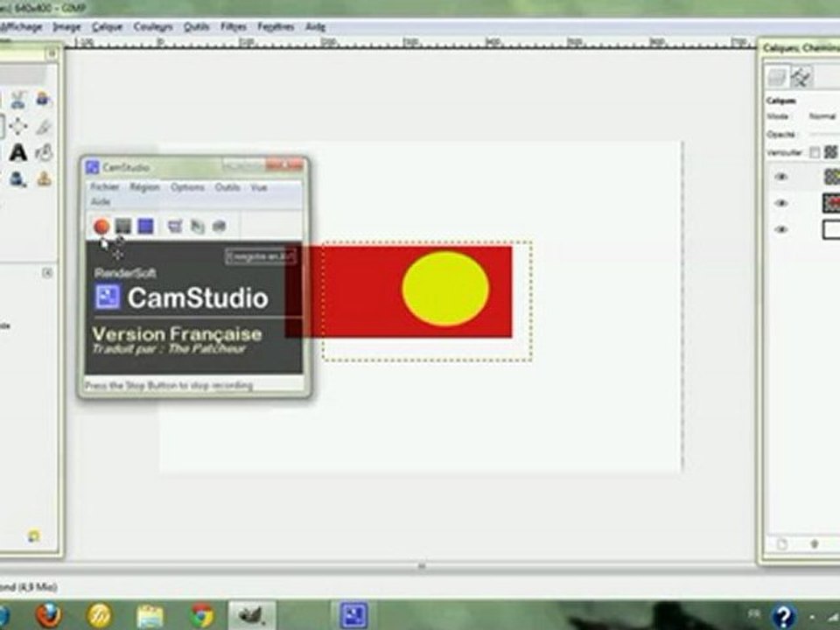The height and width of the screenshot is (630, 840).
Task: Open the Couleurs menu in GIMP
Action: point(153,27)
